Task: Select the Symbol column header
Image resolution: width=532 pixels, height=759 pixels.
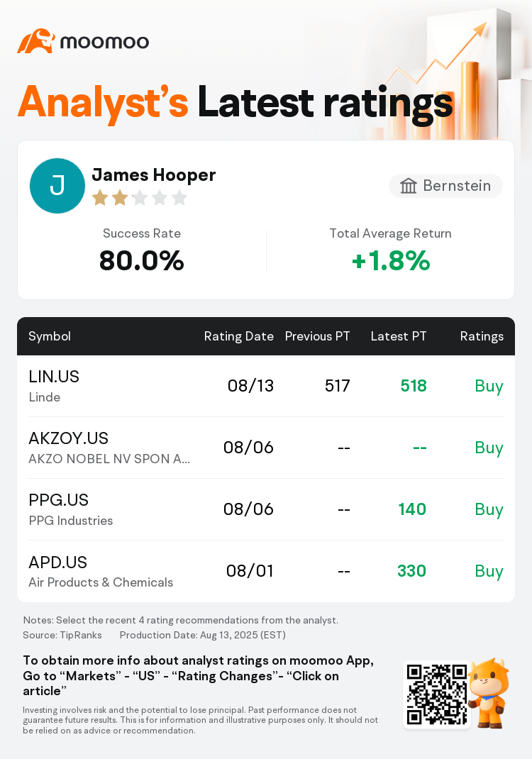Action: click(50, 336)
